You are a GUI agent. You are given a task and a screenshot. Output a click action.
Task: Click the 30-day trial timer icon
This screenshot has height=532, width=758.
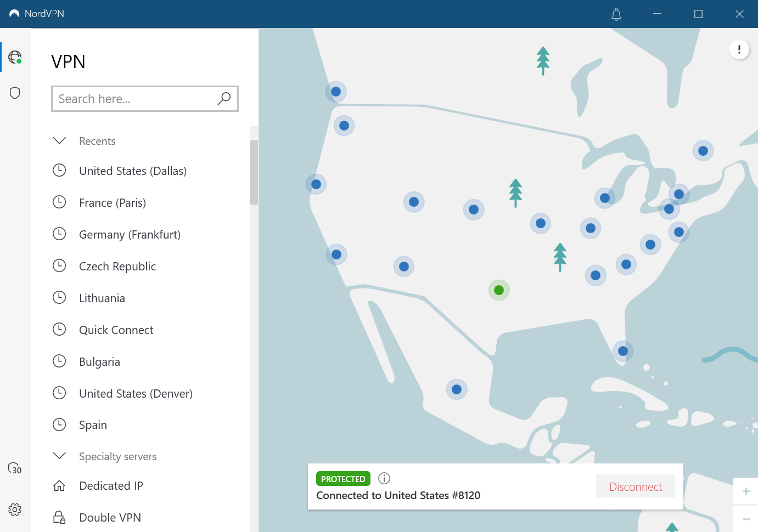pos(15,468)
